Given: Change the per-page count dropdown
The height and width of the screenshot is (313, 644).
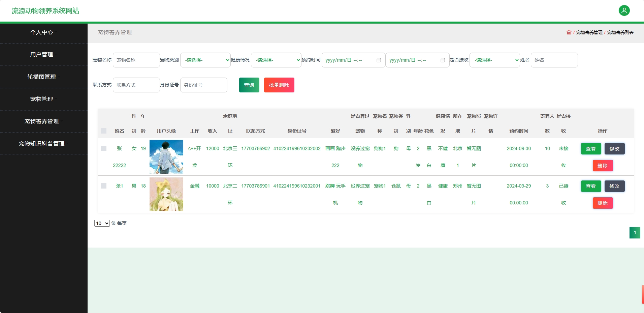Looking at the screenshot, I should tap(102, 223).
